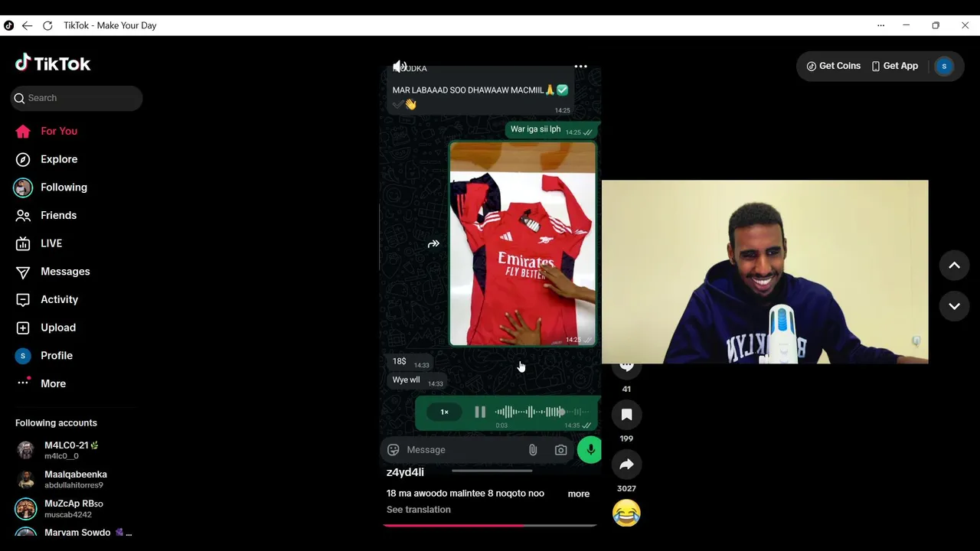Image resolution: width=980 pixels, height=551 pixels.
Task: Click the Get Coins button
Action: click(x=834, y=66)
